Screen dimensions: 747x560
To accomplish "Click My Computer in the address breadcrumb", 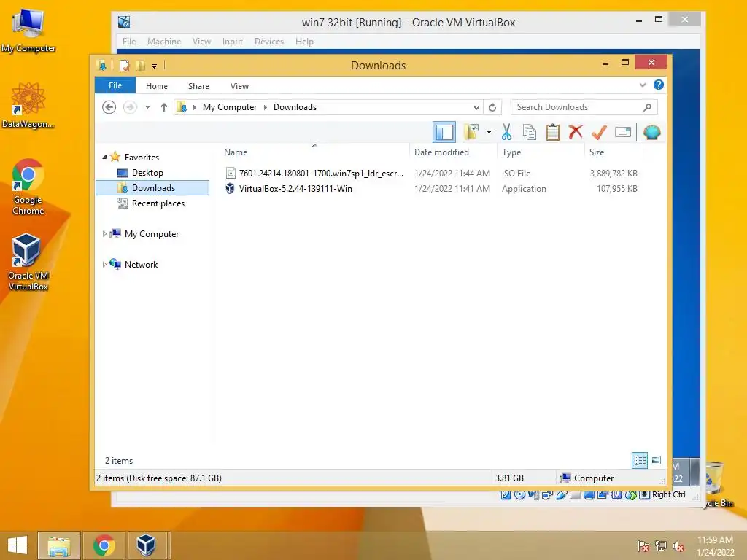I will [x=230, y=107].
